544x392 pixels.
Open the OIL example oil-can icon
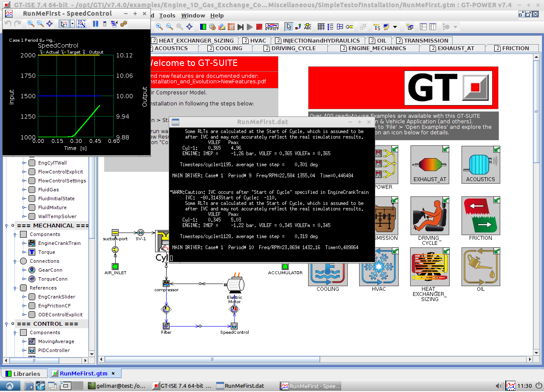pyautogui.click(x=481, y=267)
